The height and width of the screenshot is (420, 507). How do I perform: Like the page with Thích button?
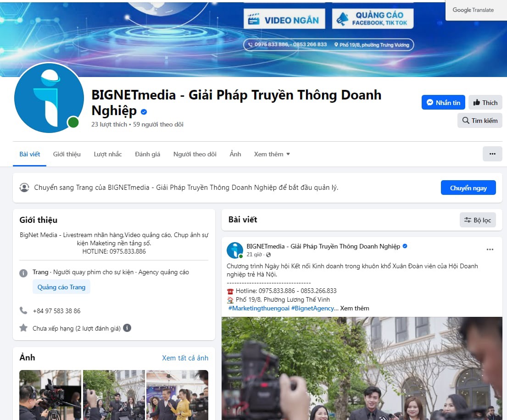point(485,102)
